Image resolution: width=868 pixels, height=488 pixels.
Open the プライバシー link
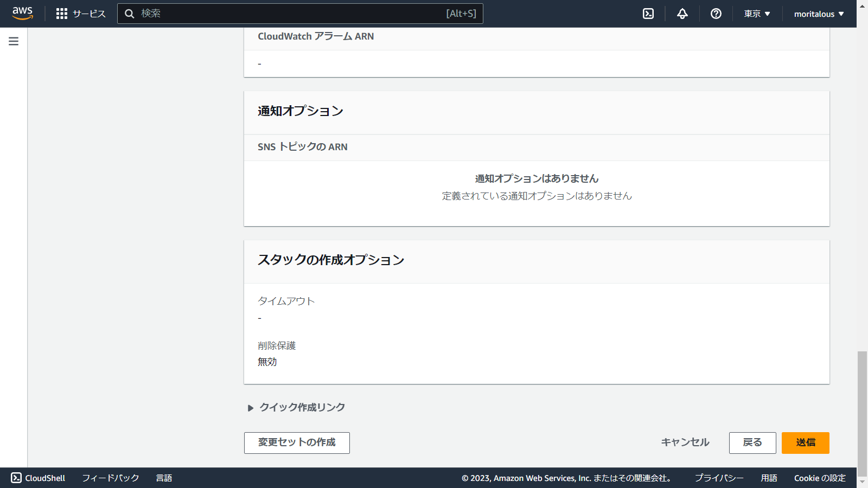click(719, 478)
